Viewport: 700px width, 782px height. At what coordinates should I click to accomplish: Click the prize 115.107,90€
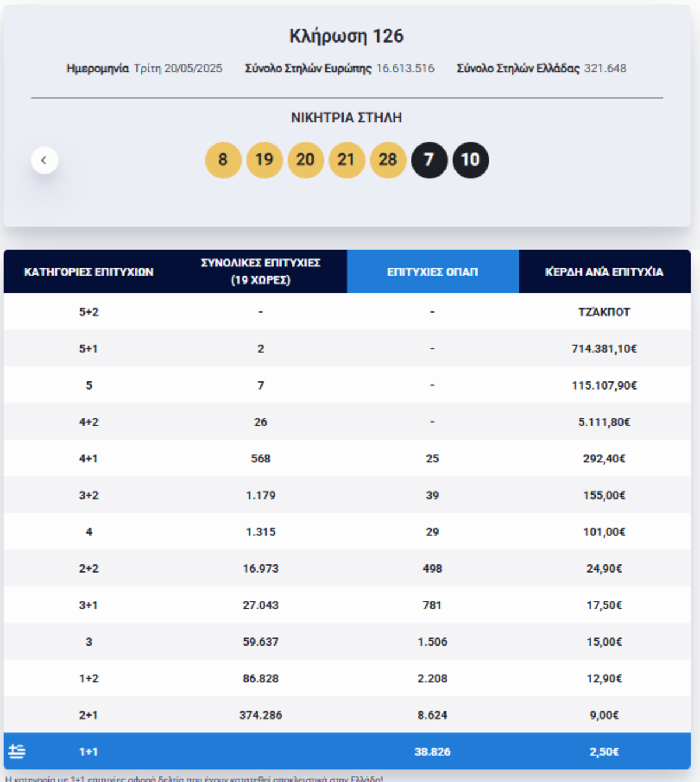(x=604, y=385)
